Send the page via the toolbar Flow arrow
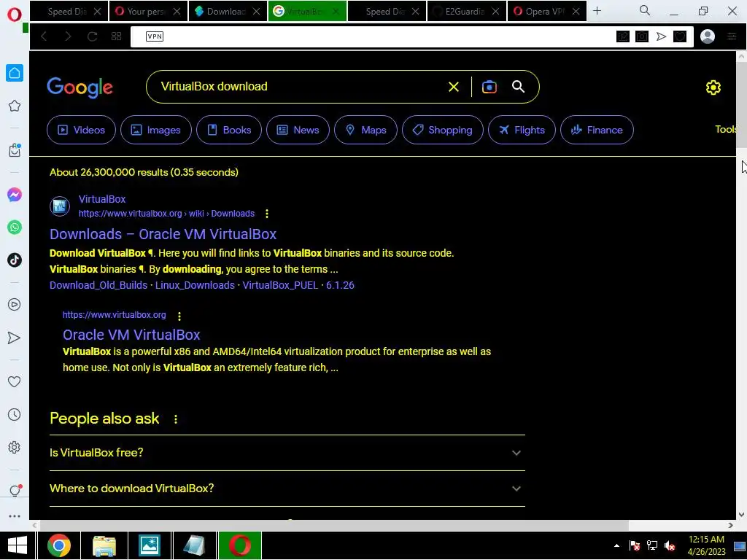The image size is (747, 560). click(661, 36)
